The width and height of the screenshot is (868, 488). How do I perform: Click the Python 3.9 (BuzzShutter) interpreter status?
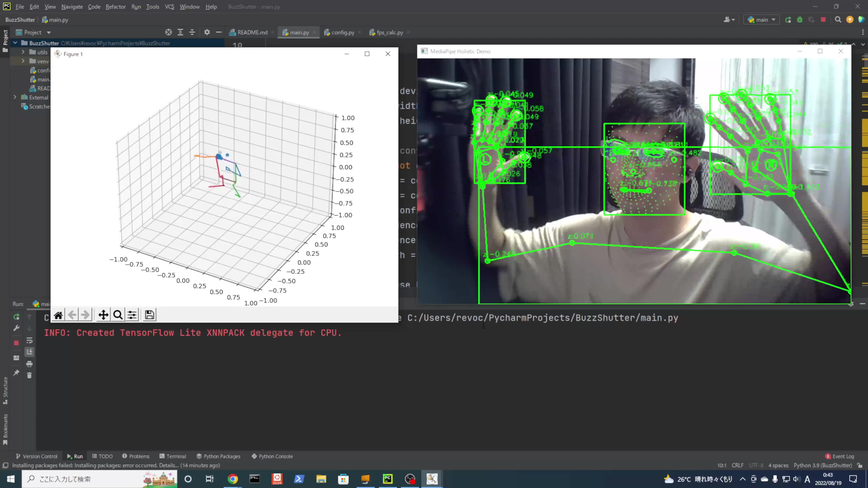[x=823, y=465]
